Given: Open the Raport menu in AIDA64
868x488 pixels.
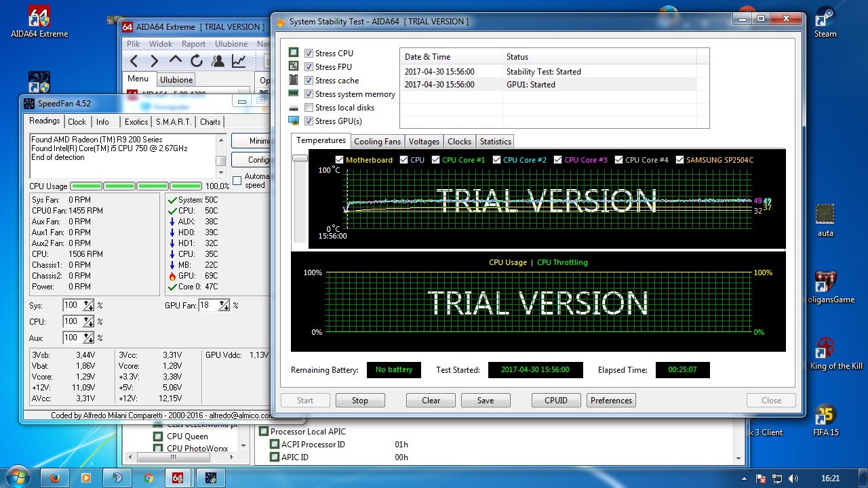Looking at the screenshot, I should pyautogui.click(x=193, y=44).
